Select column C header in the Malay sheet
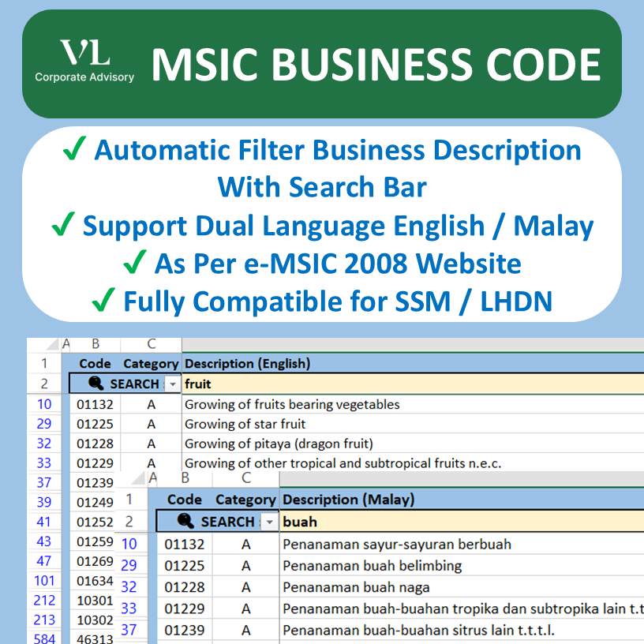Viewport: 644px width, 644px height. 246,478
